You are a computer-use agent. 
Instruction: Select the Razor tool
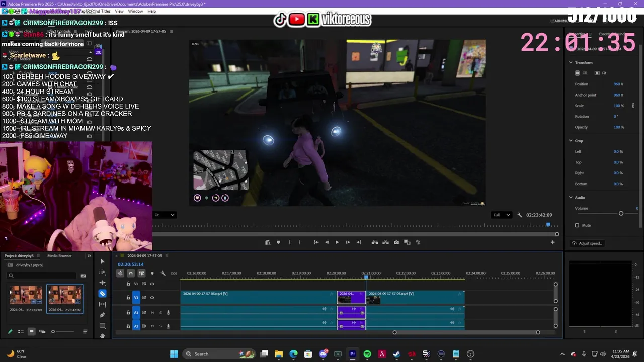[x=102, y=294]
